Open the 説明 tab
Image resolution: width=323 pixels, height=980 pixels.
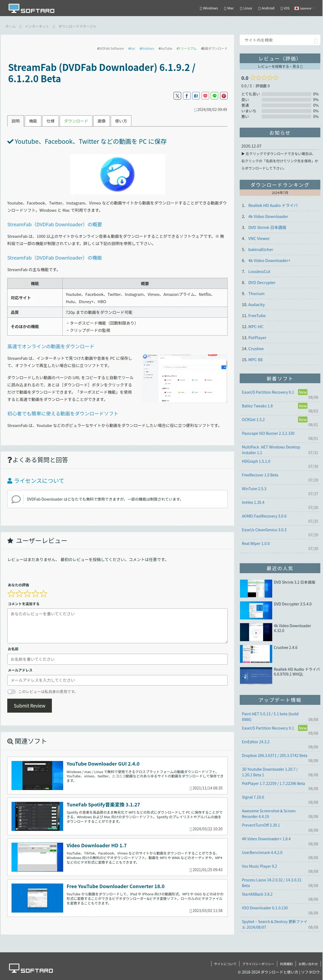(x=16, y=121)
